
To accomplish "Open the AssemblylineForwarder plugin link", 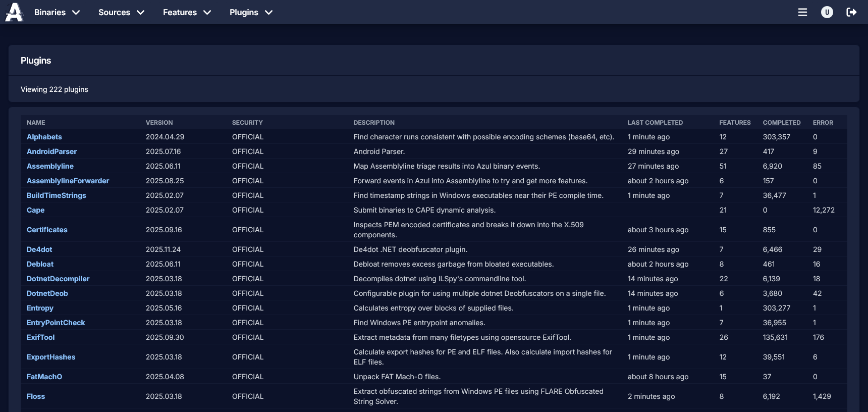I will coord(68,181).
